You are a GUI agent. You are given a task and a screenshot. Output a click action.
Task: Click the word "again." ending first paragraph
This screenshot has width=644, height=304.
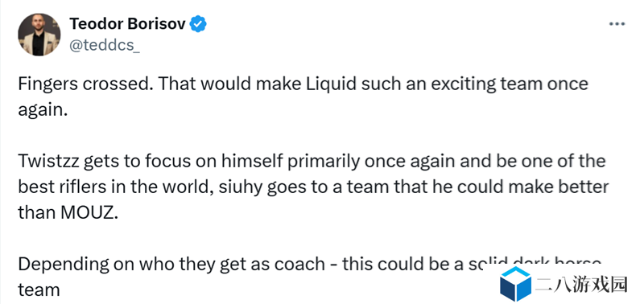coord(43,111)
